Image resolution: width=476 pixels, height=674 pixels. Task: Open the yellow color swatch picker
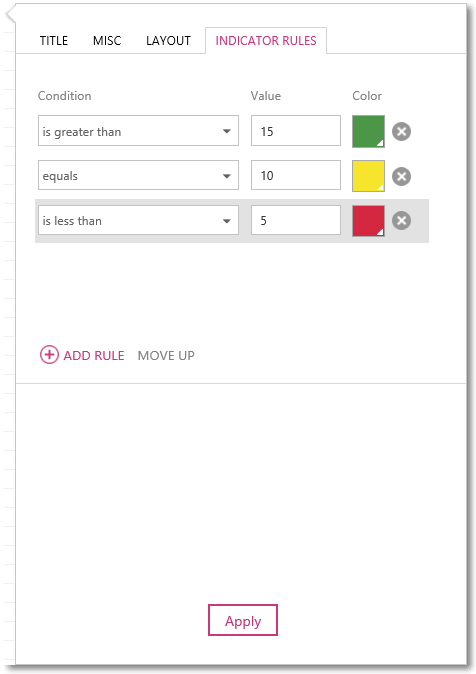pyautogui.click(x=368, y=176)
